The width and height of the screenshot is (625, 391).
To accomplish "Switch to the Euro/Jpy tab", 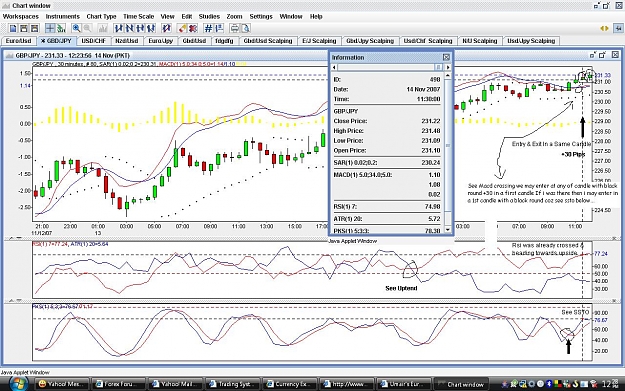I will click(161, 41).
